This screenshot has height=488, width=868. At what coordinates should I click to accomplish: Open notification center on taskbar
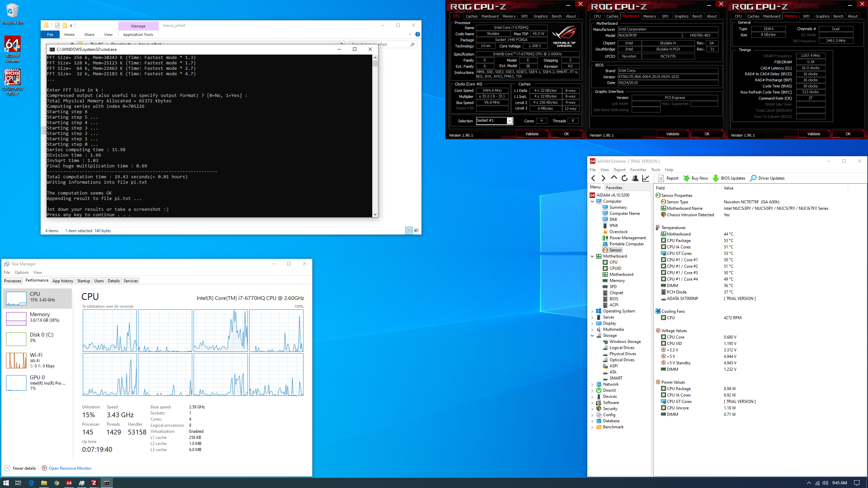[x=857, y=483]
